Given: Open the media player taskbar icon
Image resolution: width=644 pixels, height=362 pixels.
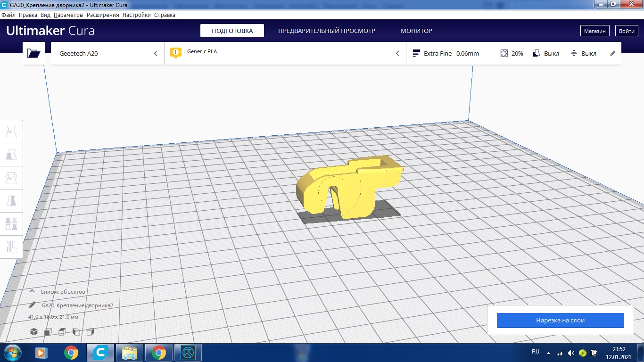Looking at the screenshot, I should click(x=41, y=353).
